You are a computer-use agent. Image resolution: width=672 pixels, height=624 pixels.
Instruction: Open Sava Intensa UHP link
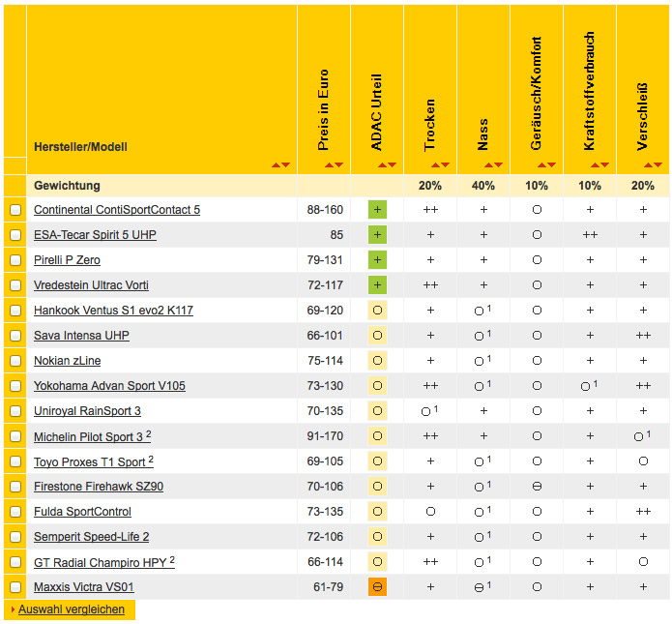(x=81, y=336)
